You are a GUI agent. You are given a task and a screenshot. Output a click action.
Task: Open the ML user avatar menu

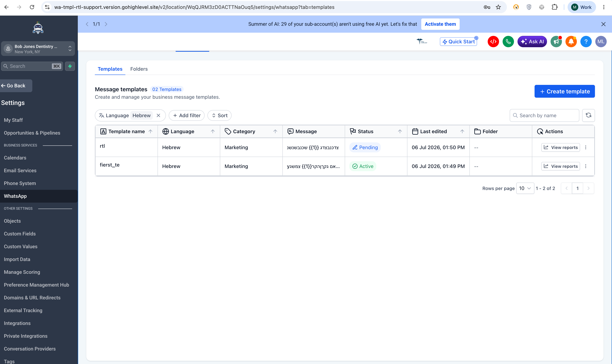(x=601, y=41)
